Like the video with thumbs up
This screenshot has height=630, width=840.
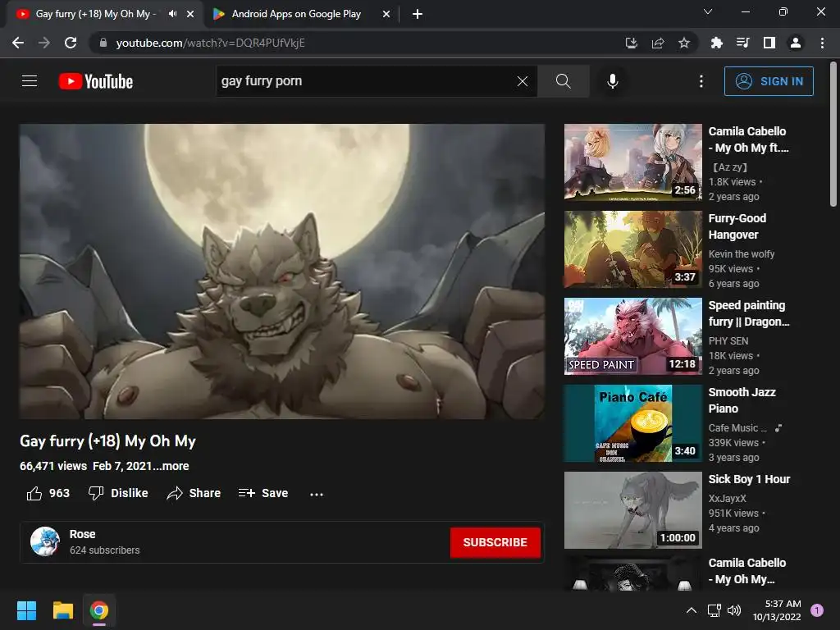click(48, 493)
